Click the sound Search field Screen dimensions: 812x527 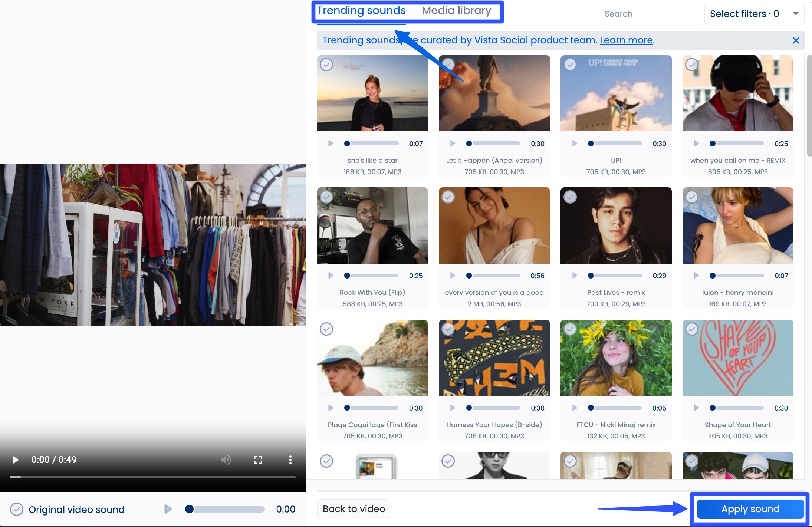tap(648, 14)
